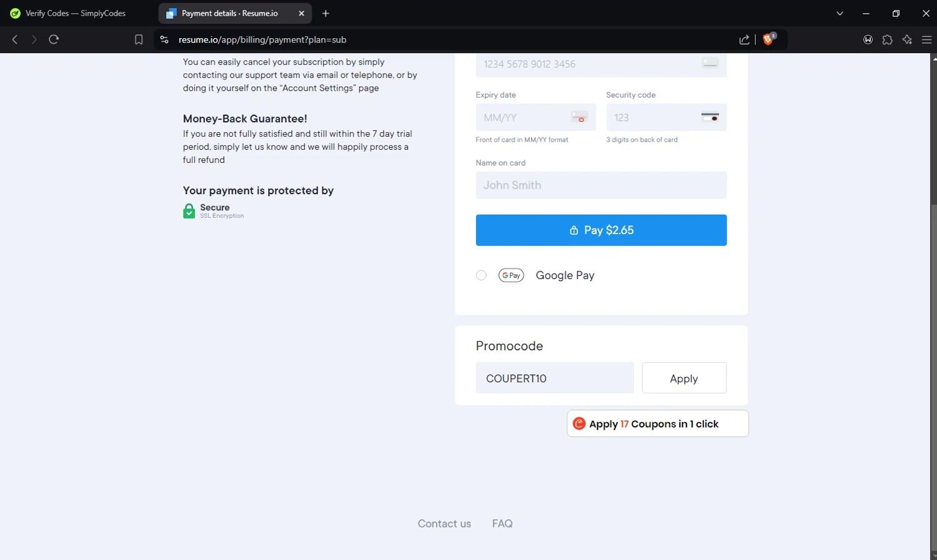Click Apply 17 Coupons in 1 click

pyautogui.click(x=657, y=424)
